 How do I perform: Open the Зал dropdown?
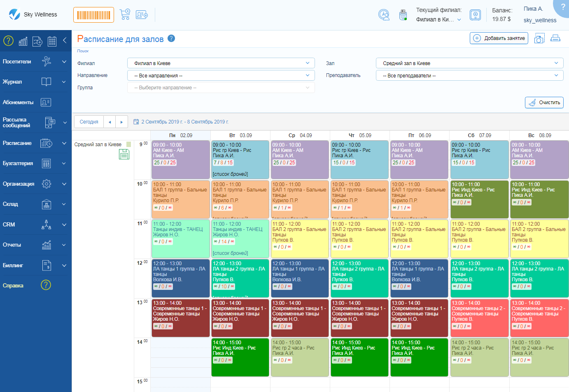click(x=469, y=63)
